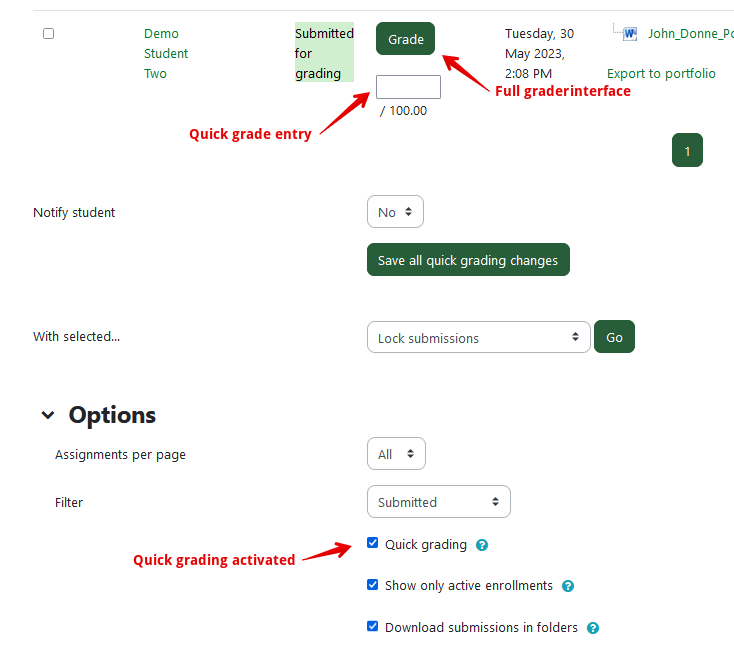Click help icon beside Download submissions in folders
The width and height of the screenshot is (734, 656).
coord(592,629)
